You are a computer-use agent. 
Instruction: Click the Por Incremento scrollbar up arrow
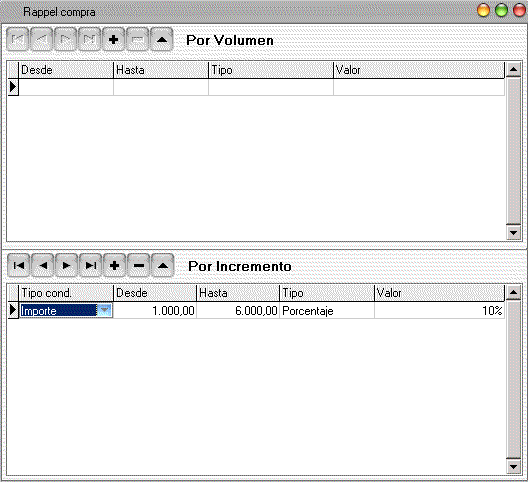[x=514, y=292]
